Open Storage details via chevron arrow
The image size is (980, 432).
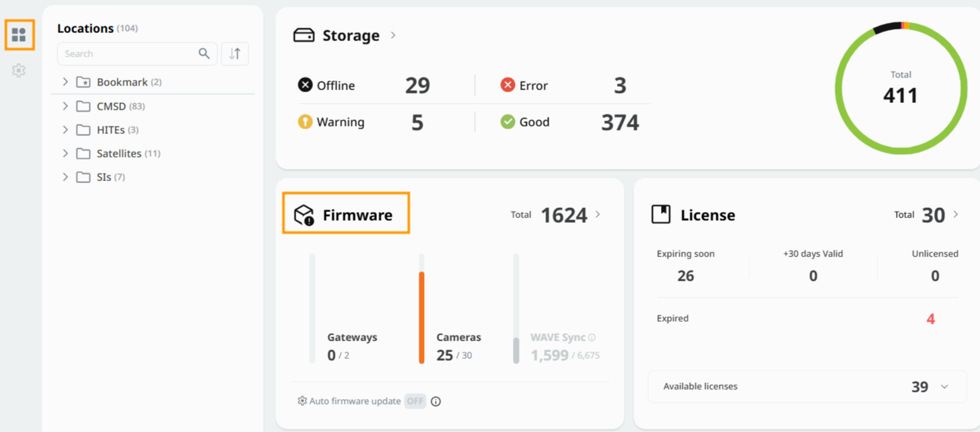(393, 35)
